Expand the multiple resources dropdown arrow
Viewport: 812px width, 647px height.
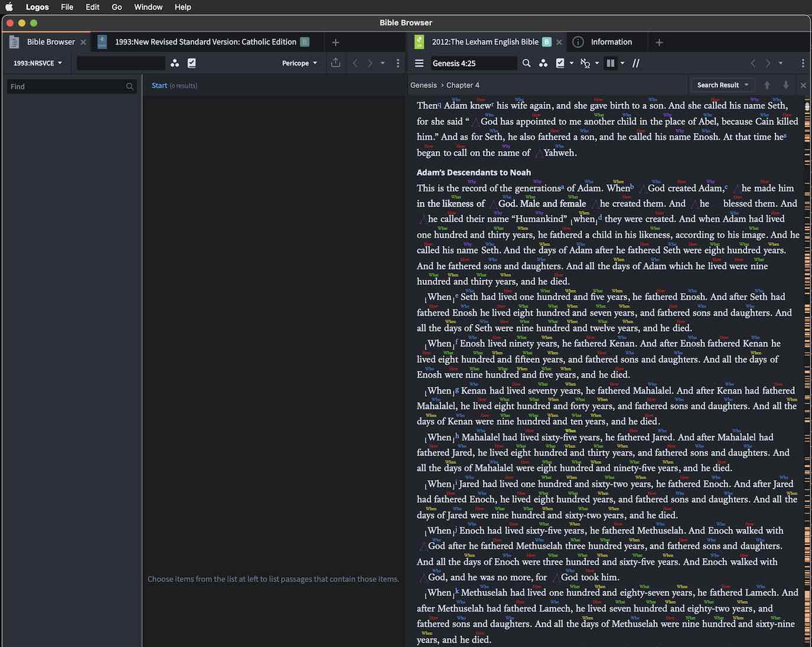pyautogui.click(x=622, y=63)
